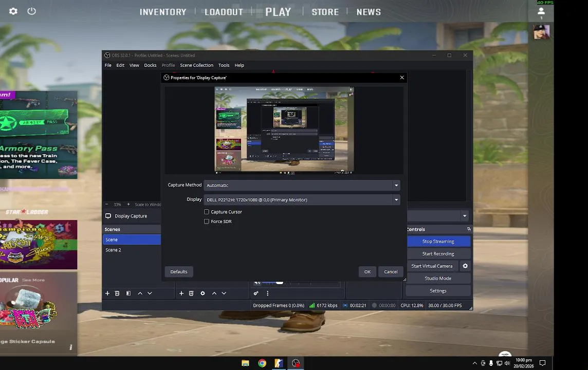Show hidden system tray icons
The image size is (588, 370).
click(475, 363)
